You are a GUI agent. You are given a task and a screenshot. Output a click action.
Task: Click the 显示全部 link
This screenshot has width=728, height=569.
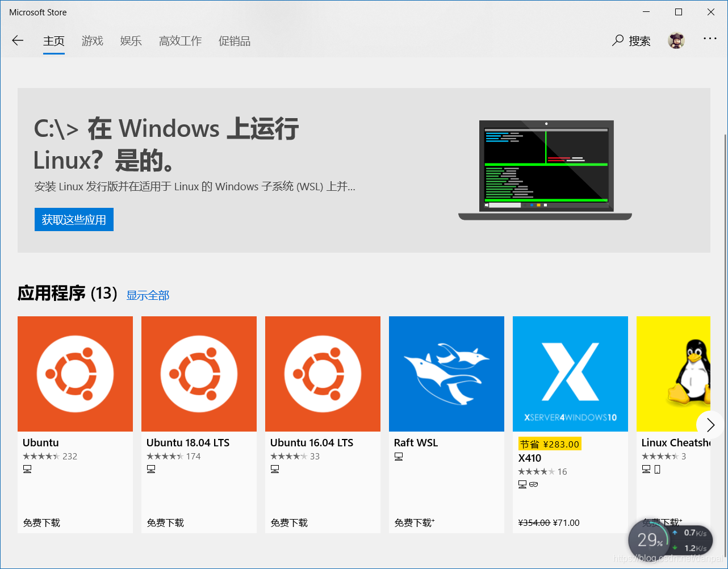click(148, 295)
